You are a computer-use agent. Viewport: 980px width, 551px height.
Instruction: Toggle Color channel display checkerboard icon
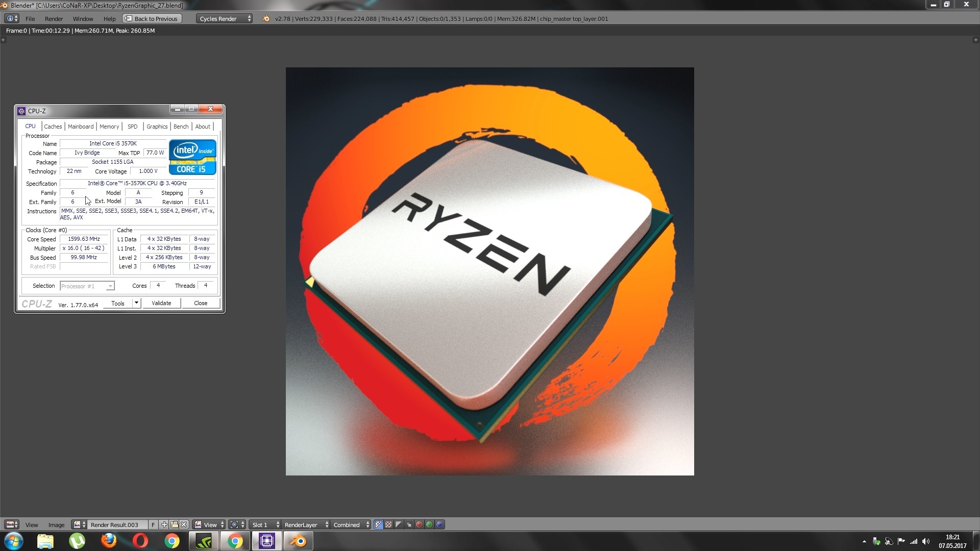coord(389,524)
